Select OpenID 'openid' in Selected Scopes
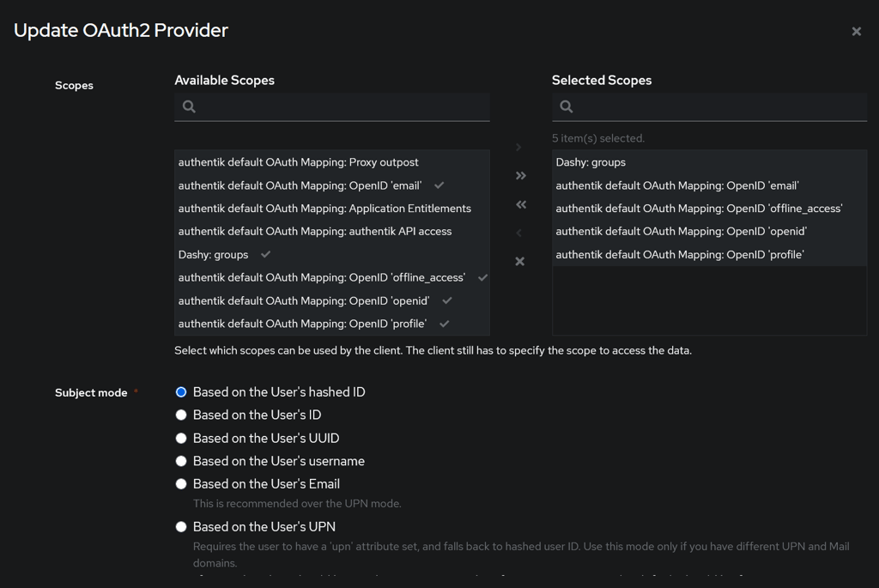 pyautogui.click(x=709, y=231)
